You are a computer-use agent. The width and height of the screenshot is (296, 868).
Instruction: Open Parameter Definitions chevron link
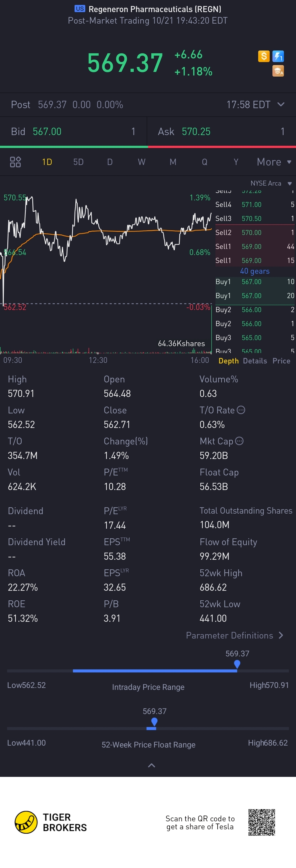(235, 635)
